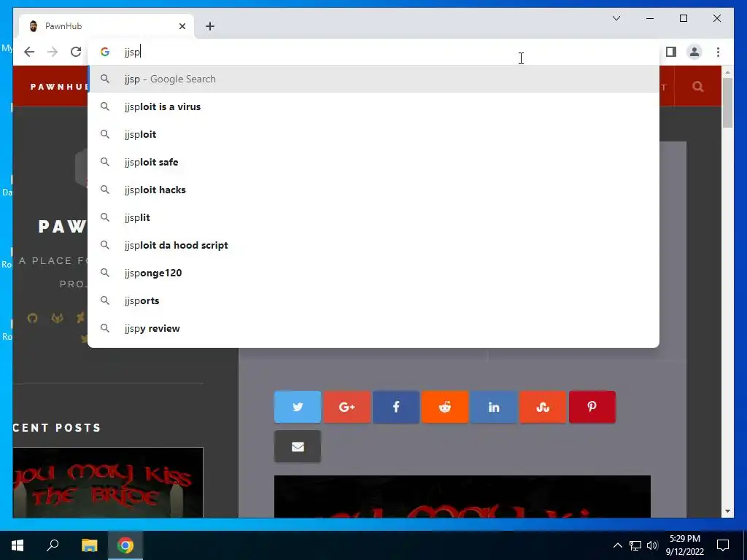Choose 'jjsponge120' suggestion
Screen dimensions: 747x560
click(x=373, y=273)
